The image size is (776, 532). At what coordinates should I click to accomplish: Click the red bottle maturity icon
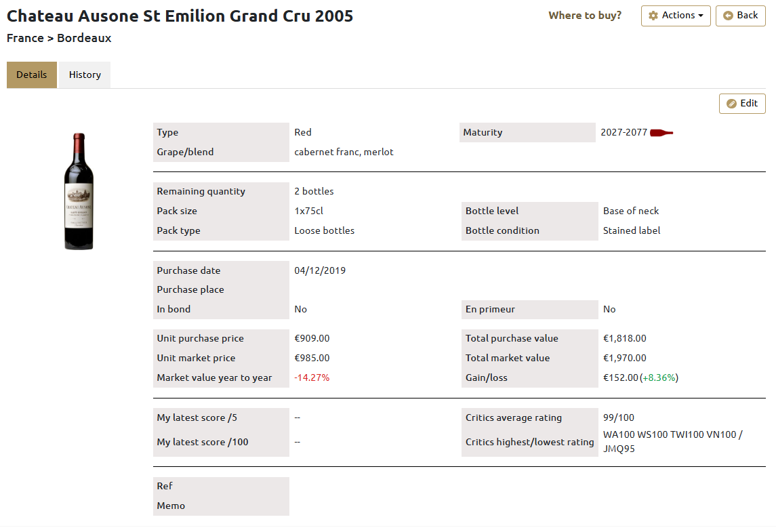pos(661,133)
